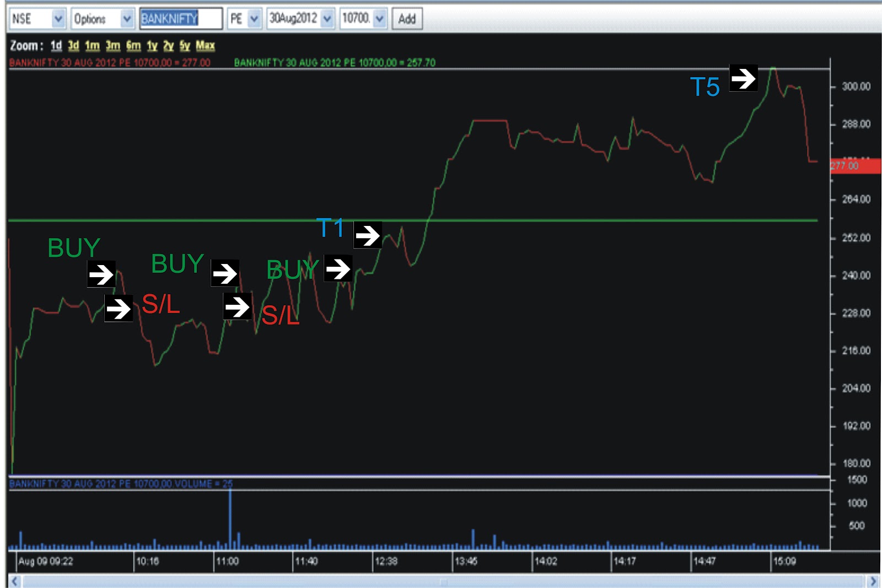Click the 13:45 time axis label
The height and width of the screenshot is (588, 882).
466,562
